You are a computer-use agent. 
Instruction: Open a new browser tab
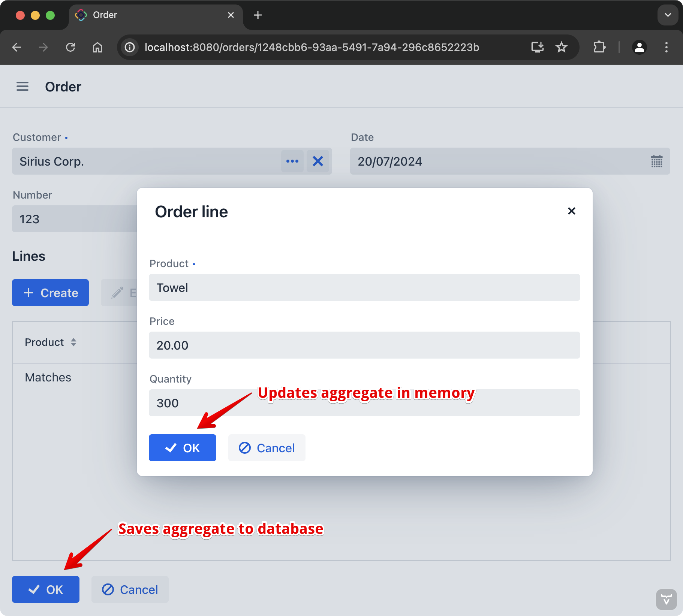click(x=258, y=15)
